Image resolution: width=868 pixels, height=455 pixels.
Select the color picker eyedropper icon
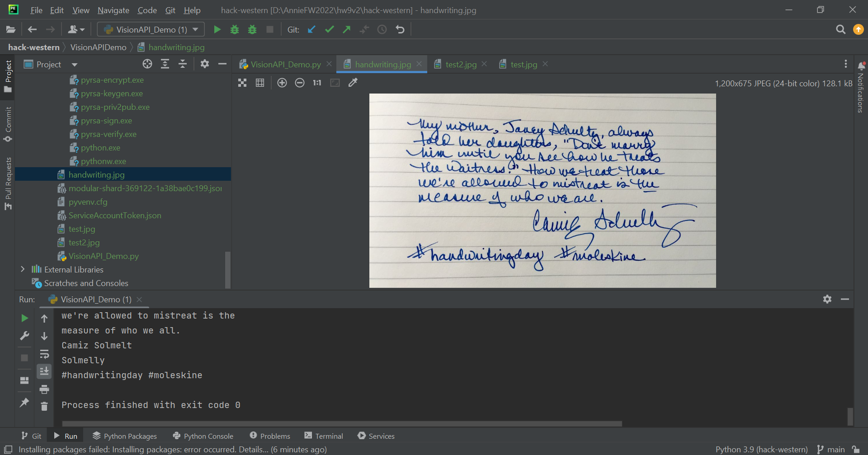(353, 83)
